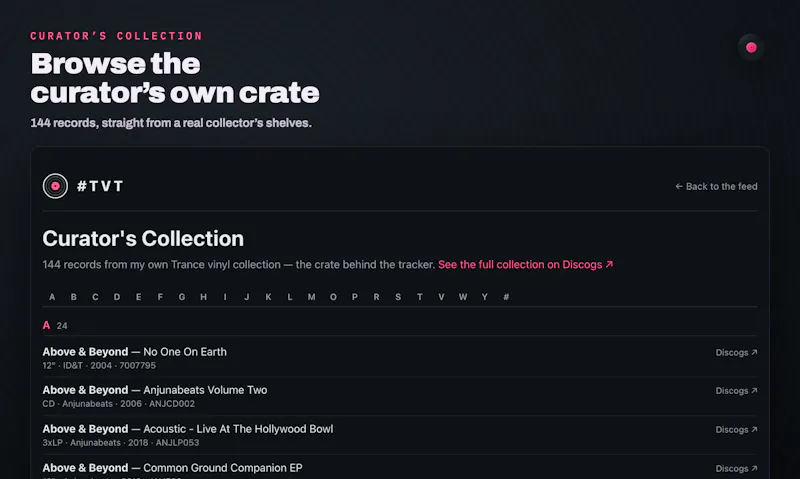Jump to letter F in index
The image size is (800, 479).
[160, 297]
